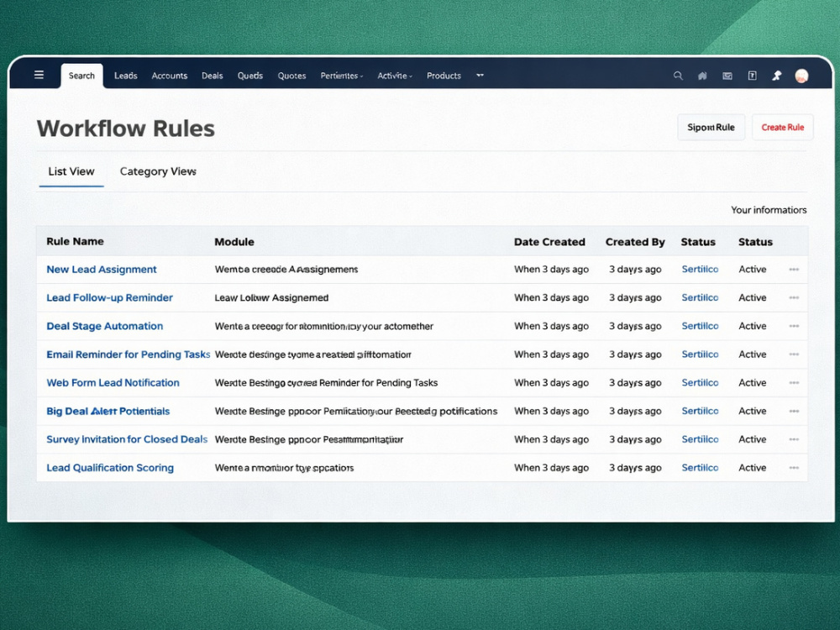Go to the Leads module
Screen dimensions: 840x630
click(x=126, y=76)
